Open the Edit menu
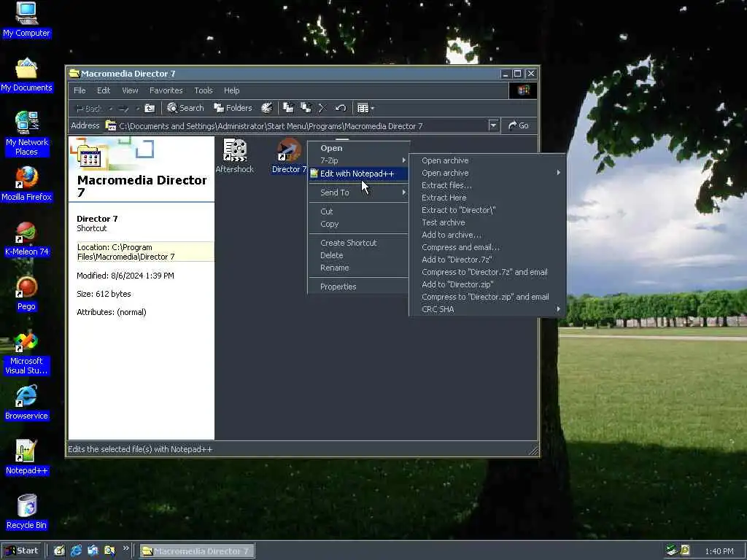This screenshot has width=747, height=560. [x=104, y=90]
